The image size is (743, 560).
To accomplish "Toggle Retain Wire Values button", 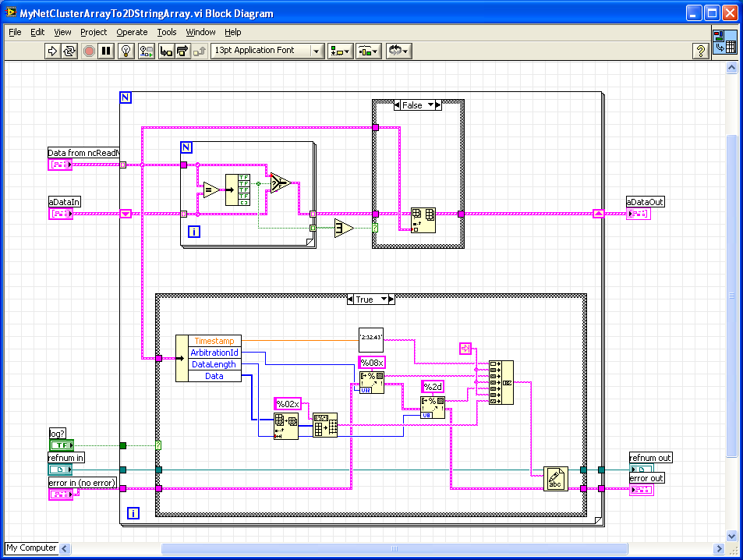I will [x=146, y=51].
